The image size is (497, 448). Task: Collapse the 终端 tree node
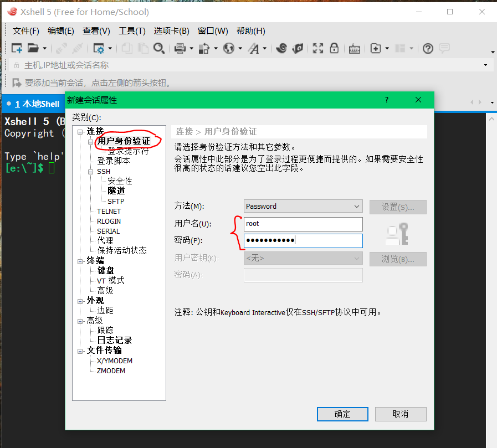80,261
